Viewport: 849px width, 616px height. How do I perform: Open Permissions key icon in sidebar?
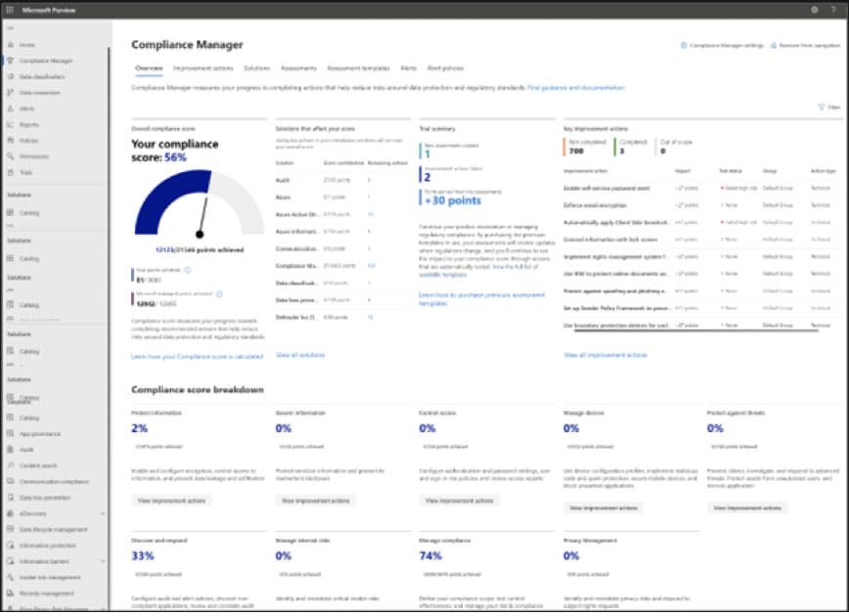pyautogui.click(x=11, y=156)
